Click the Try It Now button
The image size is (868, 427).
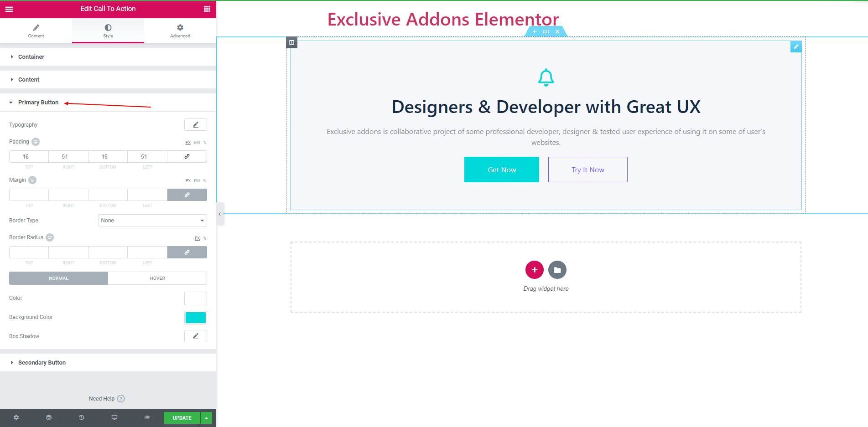coord(588,170)
